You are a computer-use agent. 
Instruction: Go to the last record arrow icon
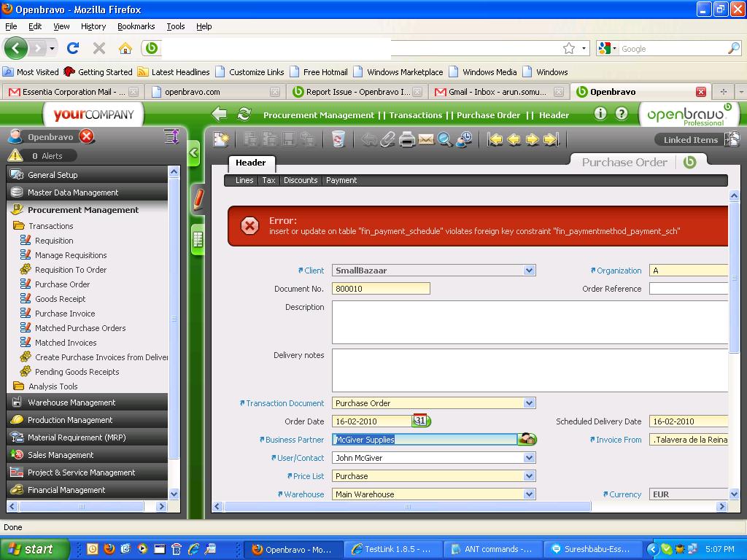pyautogui.click(x=551, y=139)
